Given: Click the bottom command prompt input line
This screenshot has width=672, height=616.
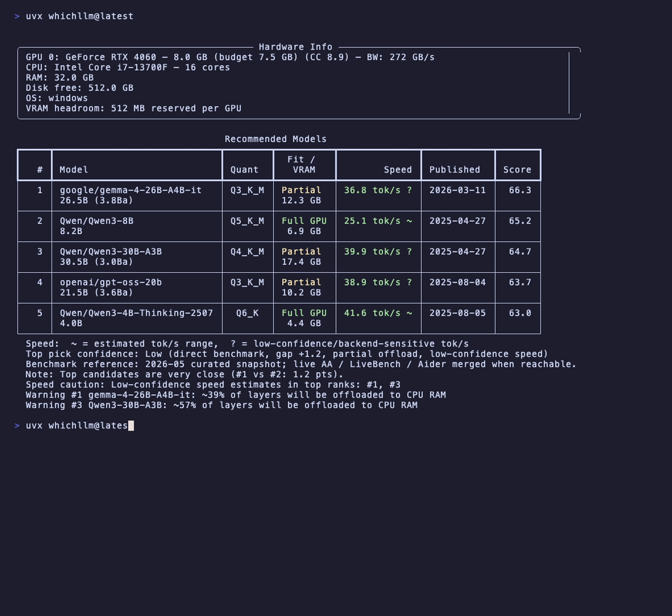Looking at the screenshot, I should (x=77, y=426).
